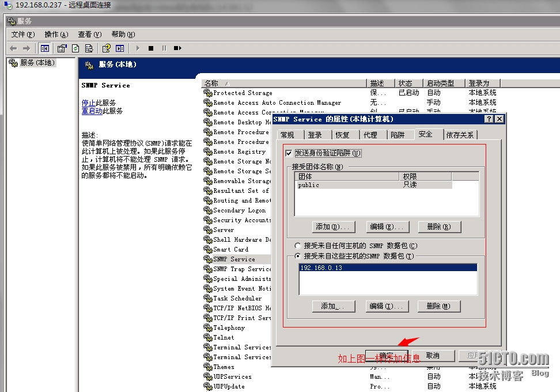Sort services by the 描述 column header
This screenshot has height=392, width=560.
(x=381, y=83)
